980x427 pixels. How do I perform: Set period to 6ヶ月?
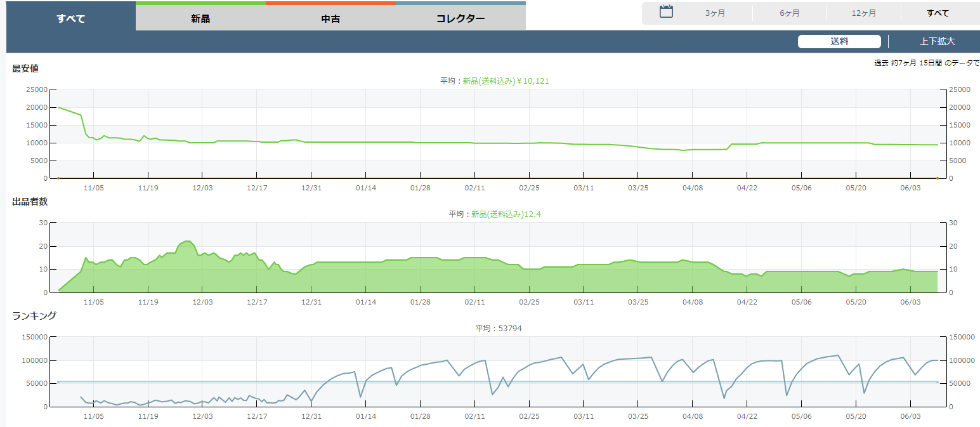pyautogui.click(x=789, y=13)
